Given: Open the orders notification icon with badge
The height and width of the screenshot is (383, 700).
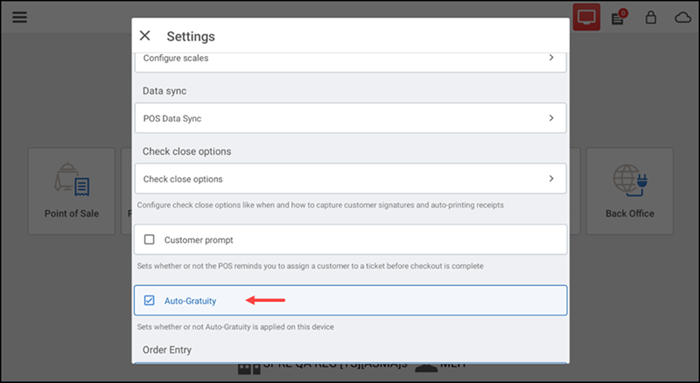Looking at the screenshot, I should pyautogui.click(x=619, y=17).
